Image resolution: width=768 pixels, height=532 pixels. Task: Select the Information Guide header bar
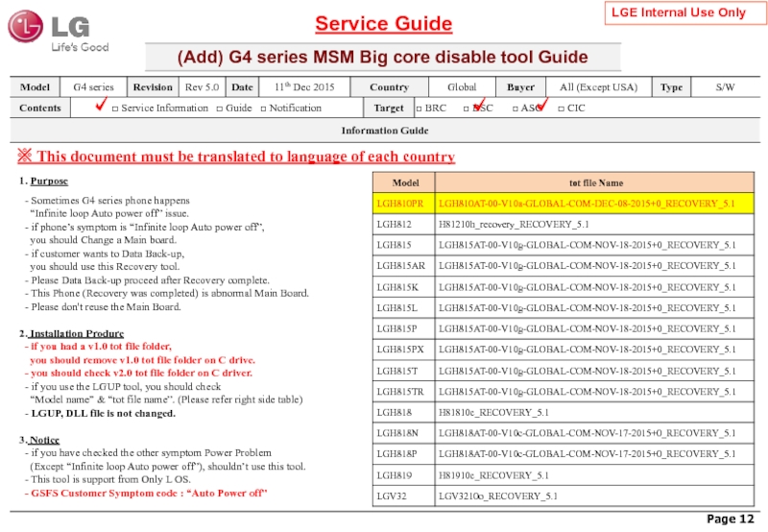pos(384,130)
